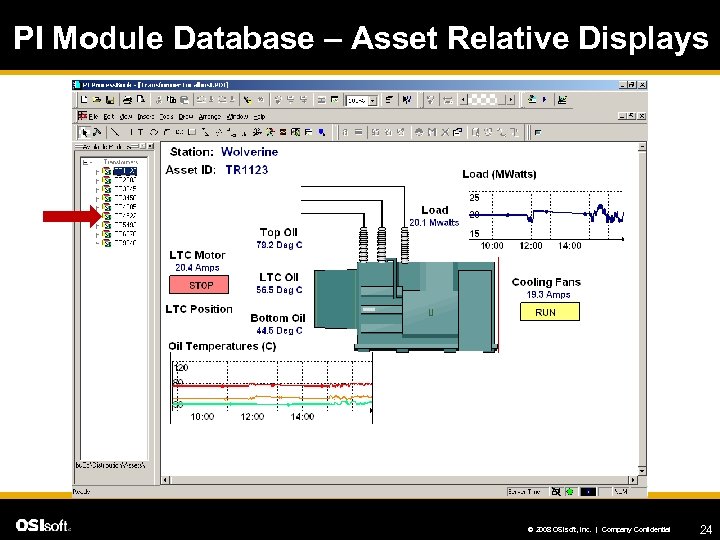Click the status bar green indicator icon

coord(569,492)
